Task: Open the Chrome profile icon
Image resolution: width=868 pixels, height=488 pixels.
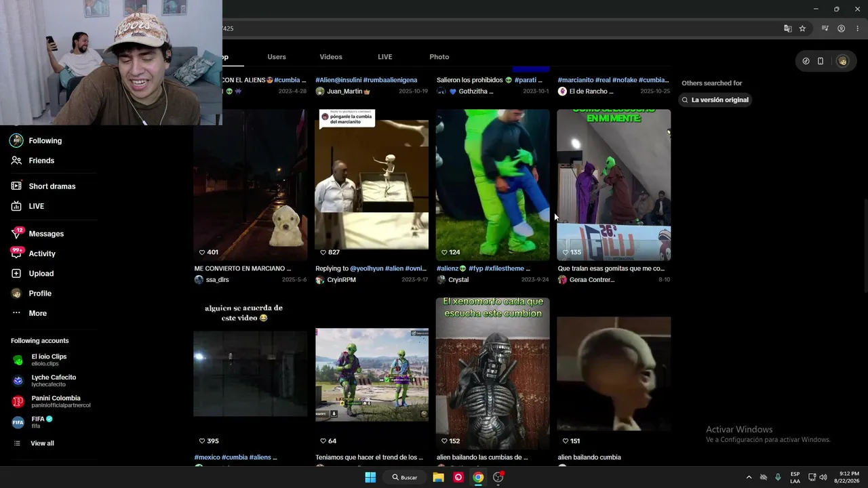Action: click(x=842, y=28)
